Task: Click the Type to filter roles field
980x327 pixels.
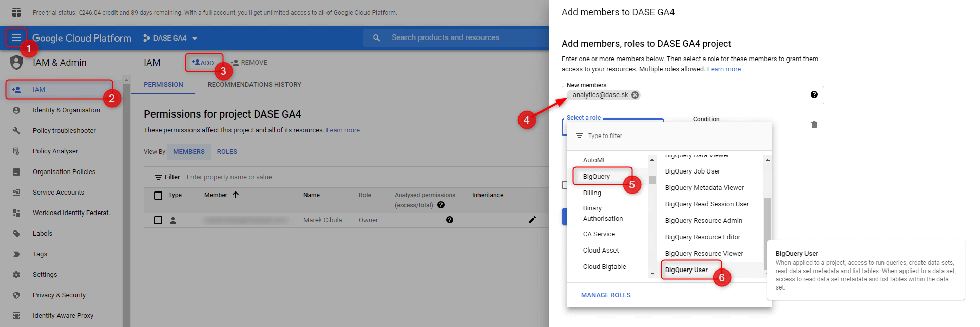Action: click(x=669, y=136)
